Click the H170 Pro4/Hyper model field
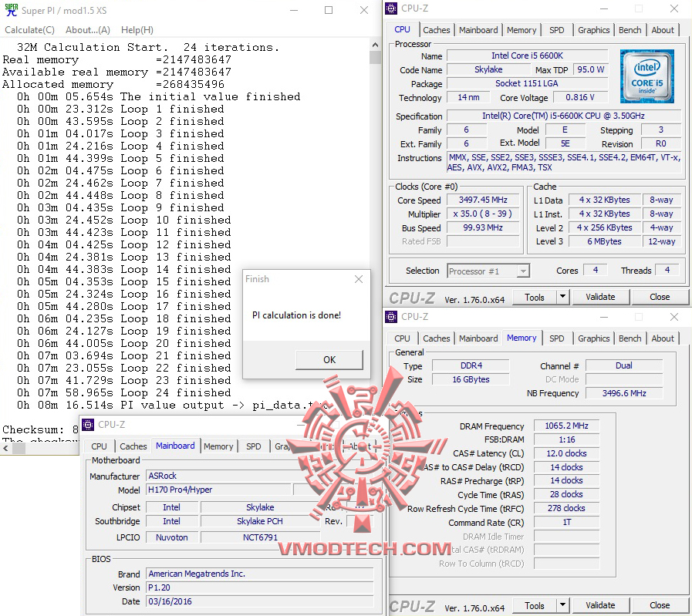Image resolution: width=692 pixels, height=616 pixels. [x=218, y=490]
